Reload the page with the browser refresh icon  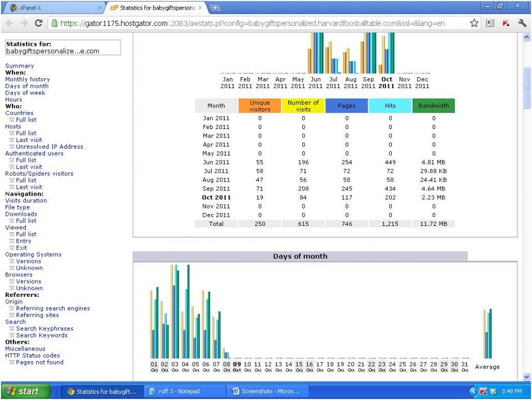click(39, 24)
